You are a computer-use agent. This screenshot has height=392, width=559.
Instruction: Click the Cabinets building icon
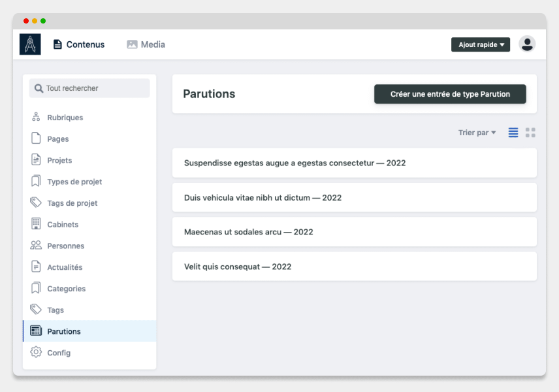pos(36,223)
